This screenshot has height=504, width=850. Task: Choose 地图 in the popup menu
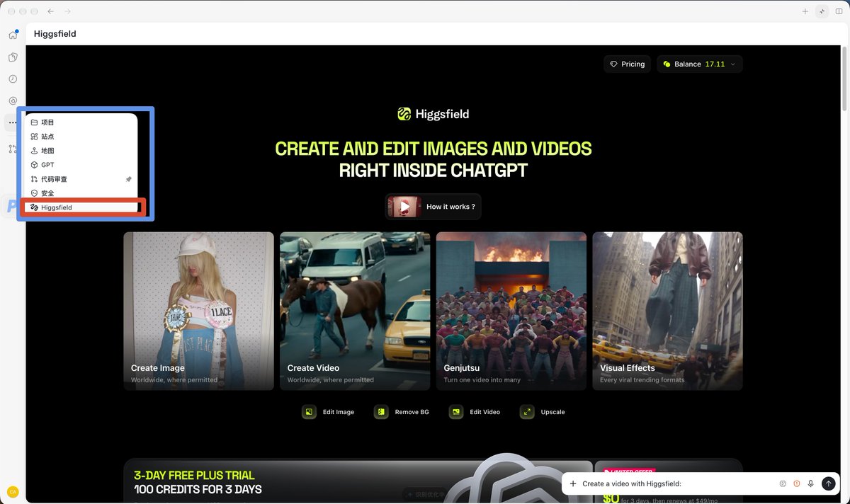tap(81, 151)
